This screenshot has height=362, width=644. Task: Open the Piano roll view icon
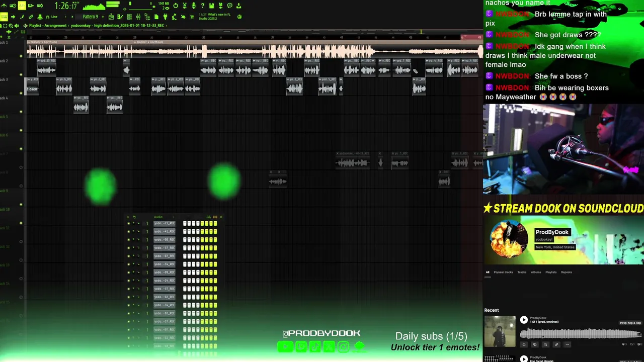click(120, 17)
